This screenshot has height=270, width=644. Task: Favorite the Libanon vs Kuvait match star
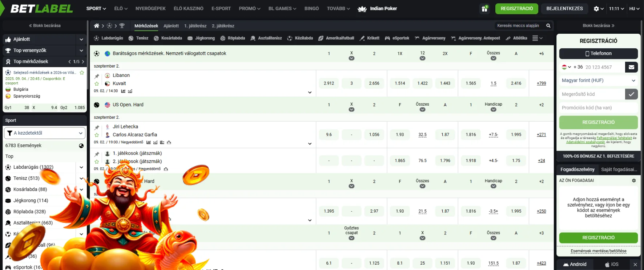click(97, 84)
